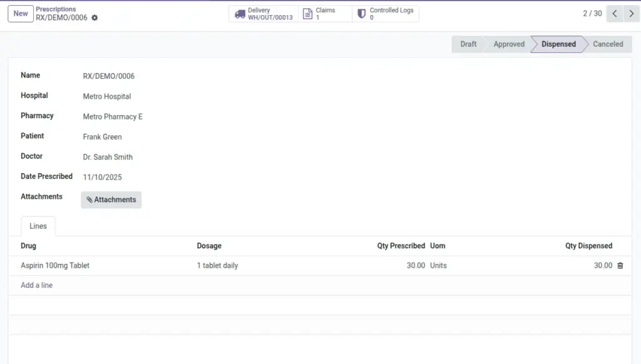Open the Pharmacy field Metro Pharmacy E
641x364 pixels.
click(113, 117)
